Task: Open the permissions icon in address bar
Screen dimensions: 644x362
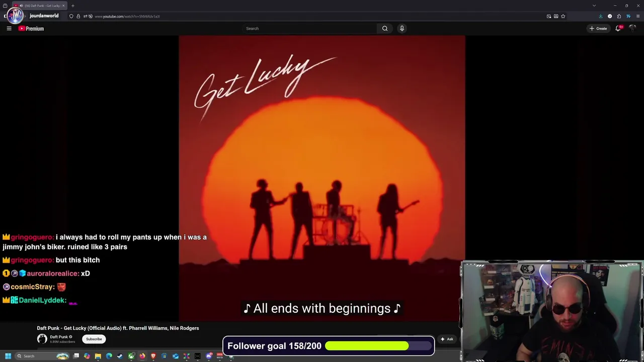Action: [85, 17]
